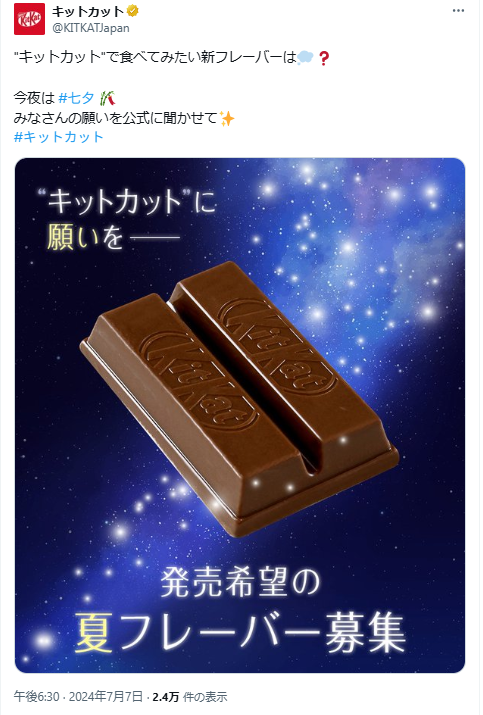The image size is (483, 715).
Task: Open the #キットカット hashtag
Action: pos(59,137)
